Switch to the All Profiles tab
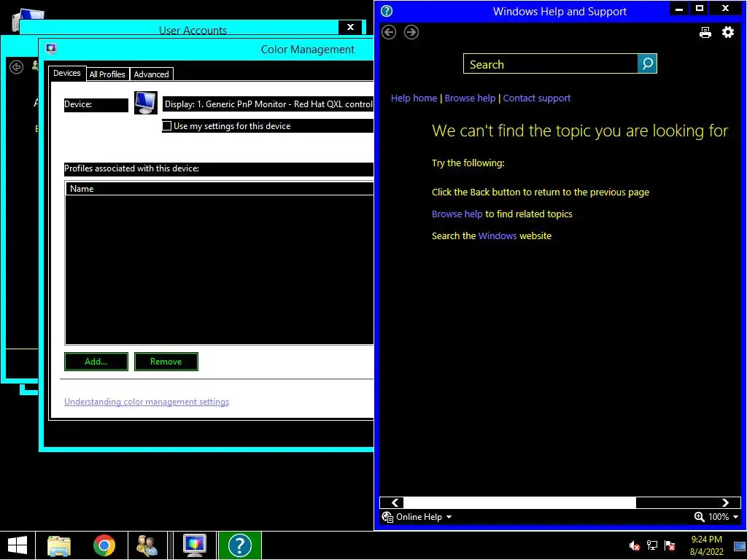Image resolution: width=747 pixels, height=560 pixels. (107, 74)
